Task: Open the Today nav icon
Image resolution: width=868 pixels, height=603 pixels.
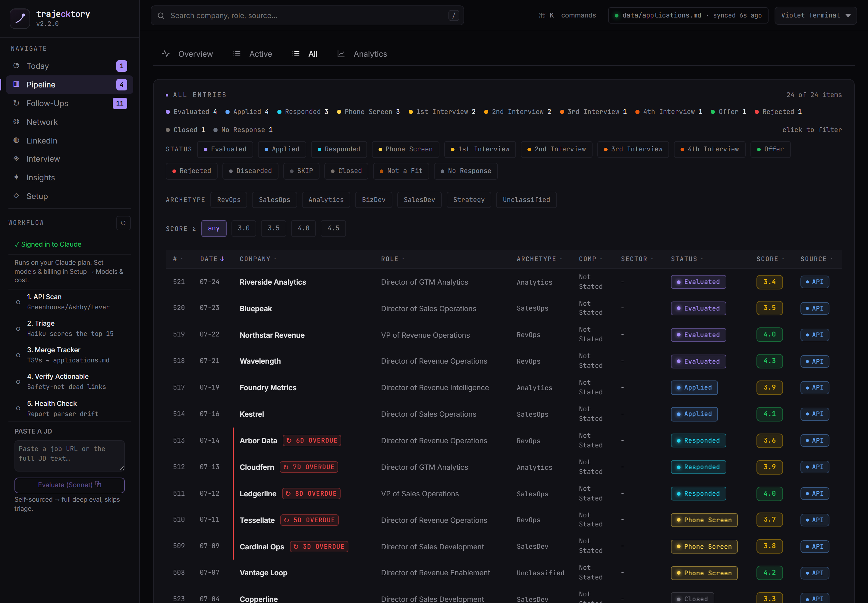Action: 16,66
